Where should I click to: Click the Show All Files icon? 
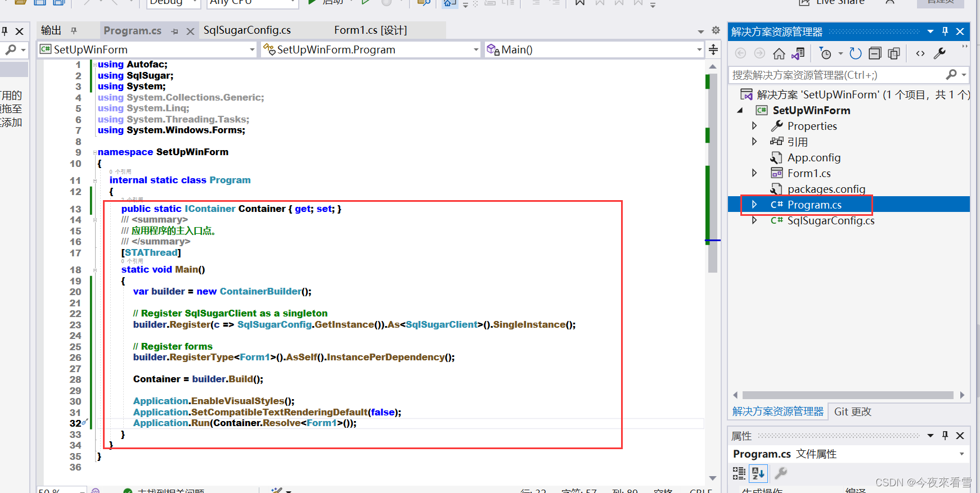(x=894, y=53)
